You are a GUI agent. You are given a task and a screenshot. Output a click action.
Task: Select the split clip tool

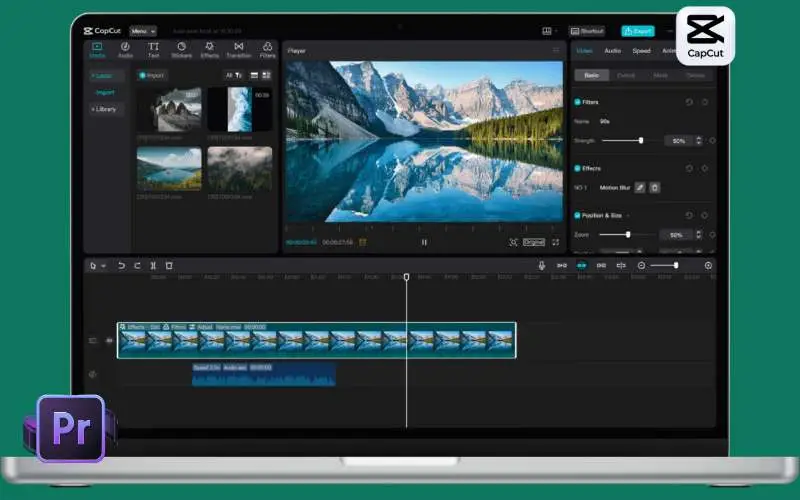[153, 265]
